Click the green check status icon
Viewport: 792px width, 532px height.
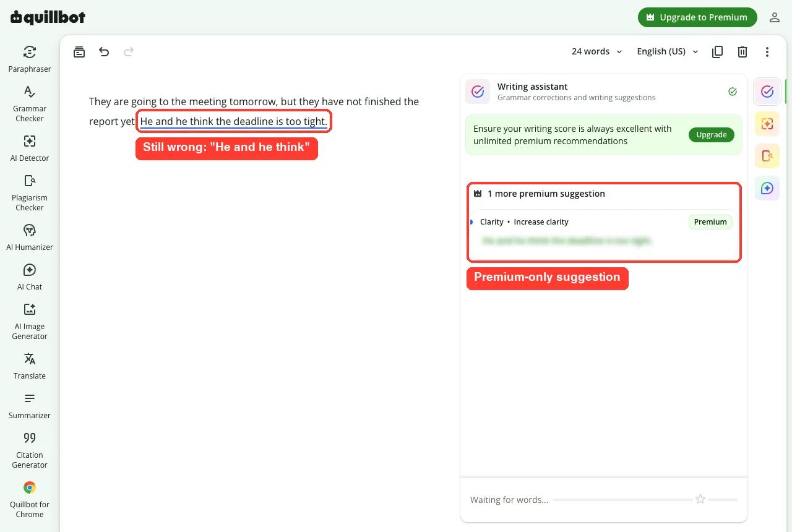point(733,92)
